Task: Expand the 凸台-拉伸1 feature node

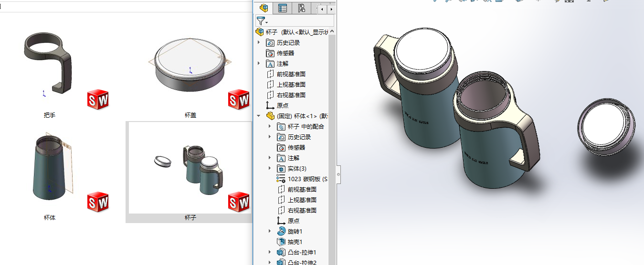Action: [270, 252]
